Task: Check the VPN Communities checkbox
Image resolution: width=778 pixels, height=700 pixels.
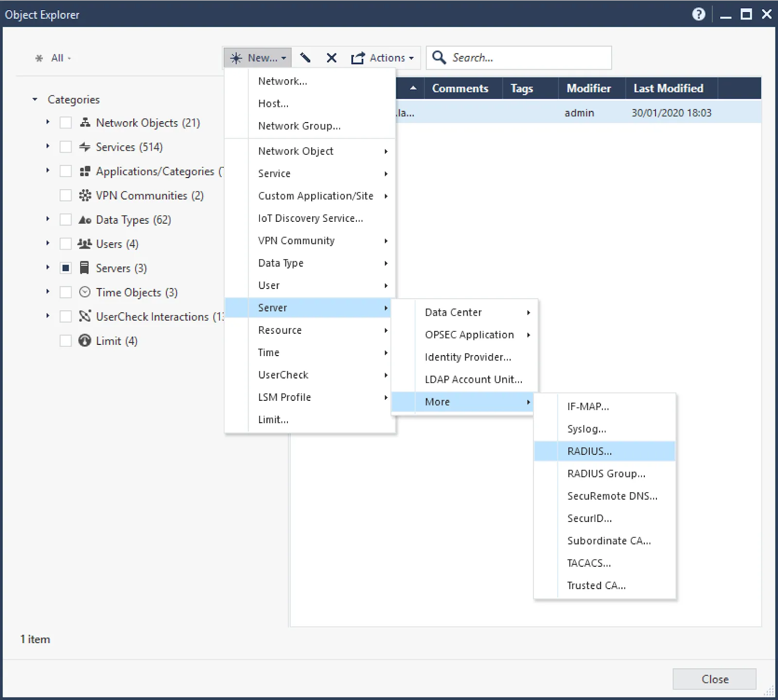Action: [66, 196]
